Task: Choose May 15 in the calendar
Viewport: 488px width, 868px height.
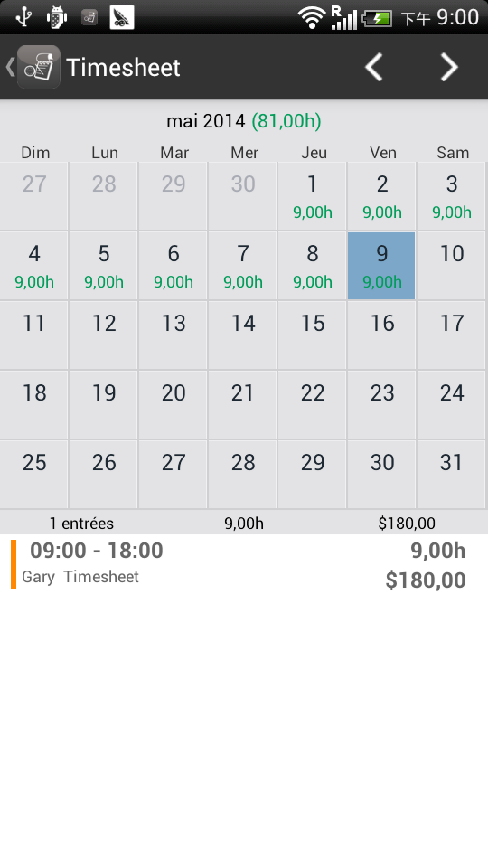Action: pyautogui.click(x=312, y=335)
